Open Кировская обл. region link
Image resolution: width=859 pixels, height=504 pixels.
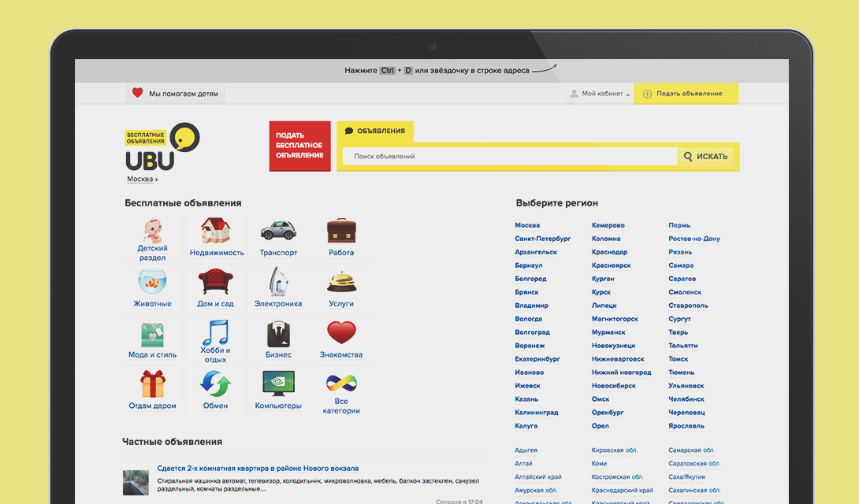(614, 450)
